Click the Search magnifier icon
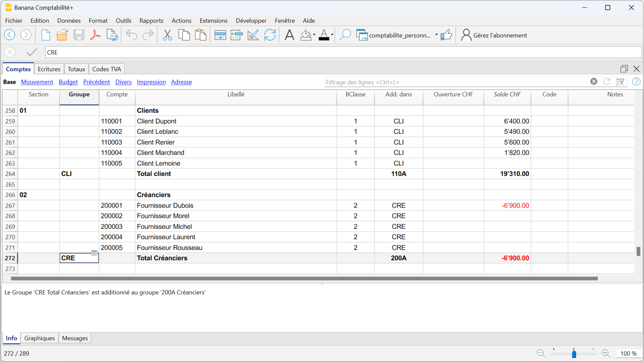 tap(345, 35)
